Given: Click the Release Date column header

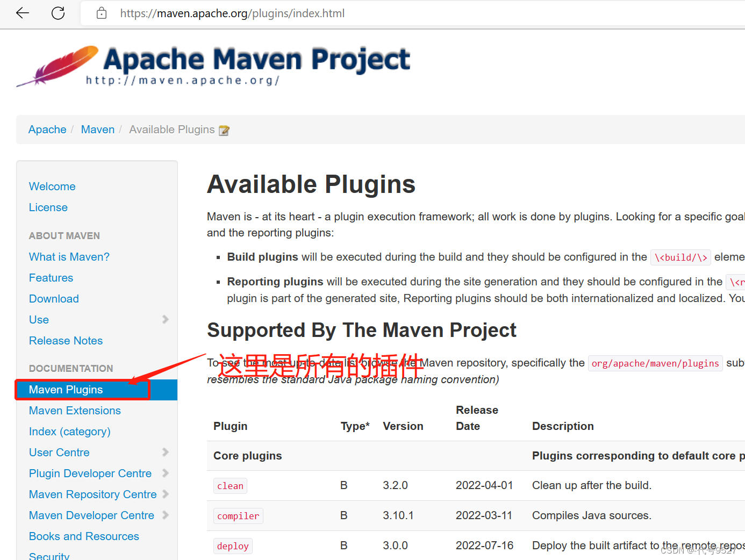Looking at the screenshot, I should [477, 418].
